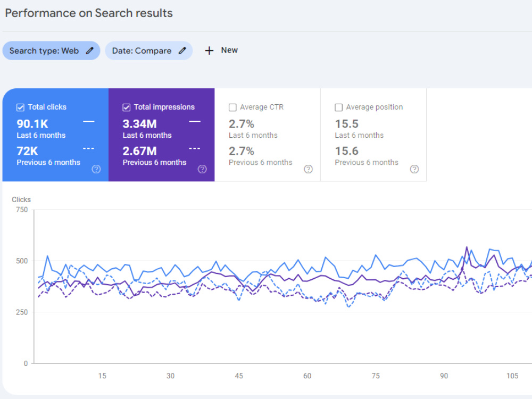
Task: Select the Average CTR metric card
Action: 268,135
